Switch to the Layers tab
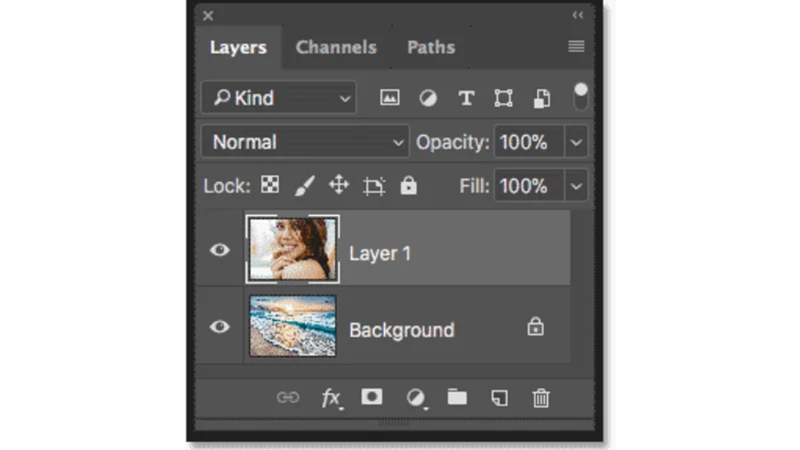This screenshot has height=450, width=800. pyautogui.click(x=238, y=47)
